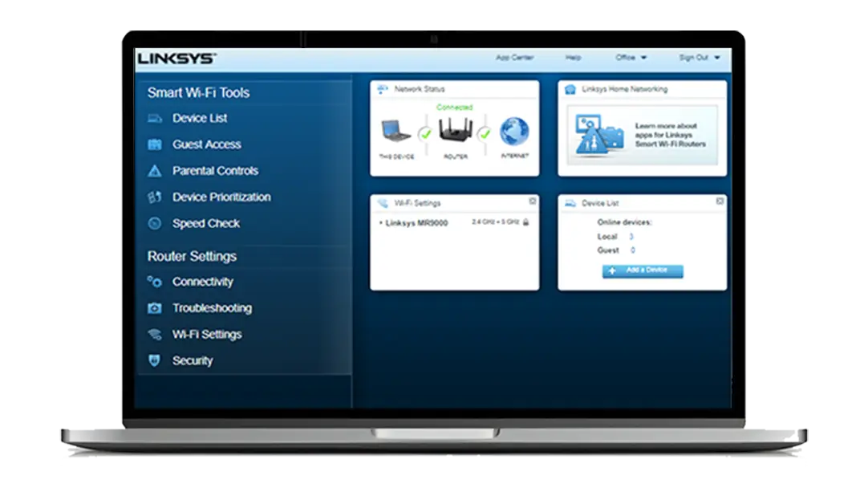The height and width of the screenshot is (488, 868).
Task: Click the Connectivity gears icon
Action: point(155,282)
